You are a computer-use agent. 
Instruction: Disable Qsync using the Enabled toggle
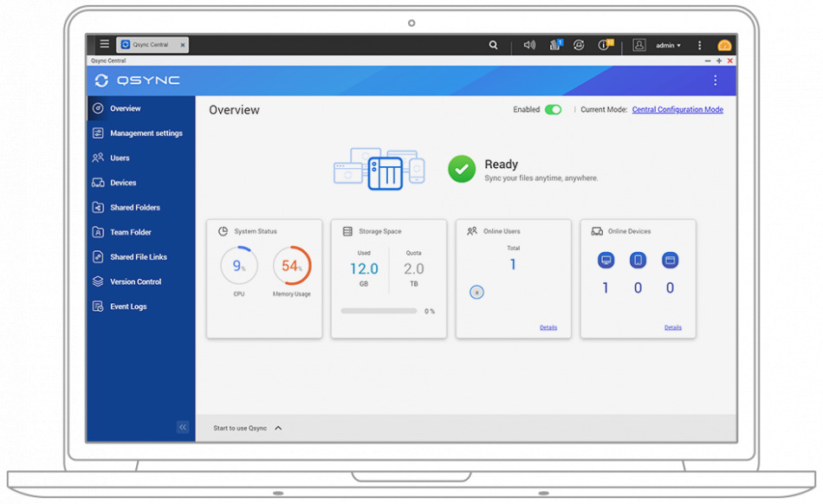(x=553, y=110)
